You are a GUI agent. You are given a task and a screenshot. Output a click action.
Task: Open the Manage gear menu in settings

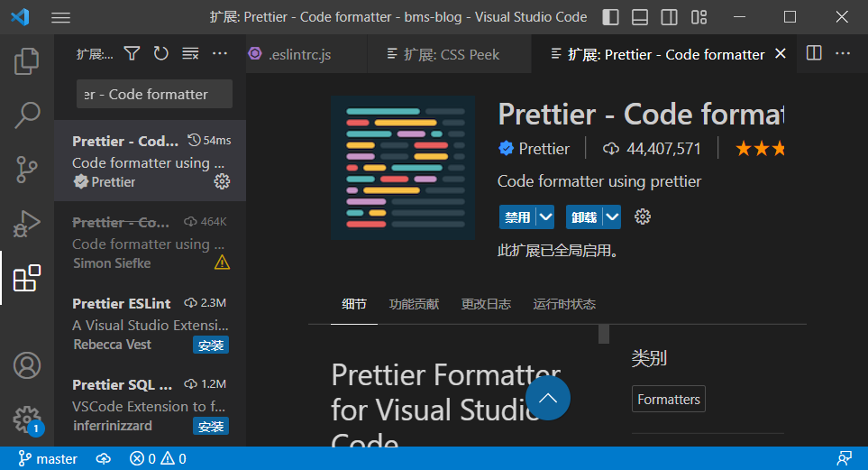coord(27,419)
